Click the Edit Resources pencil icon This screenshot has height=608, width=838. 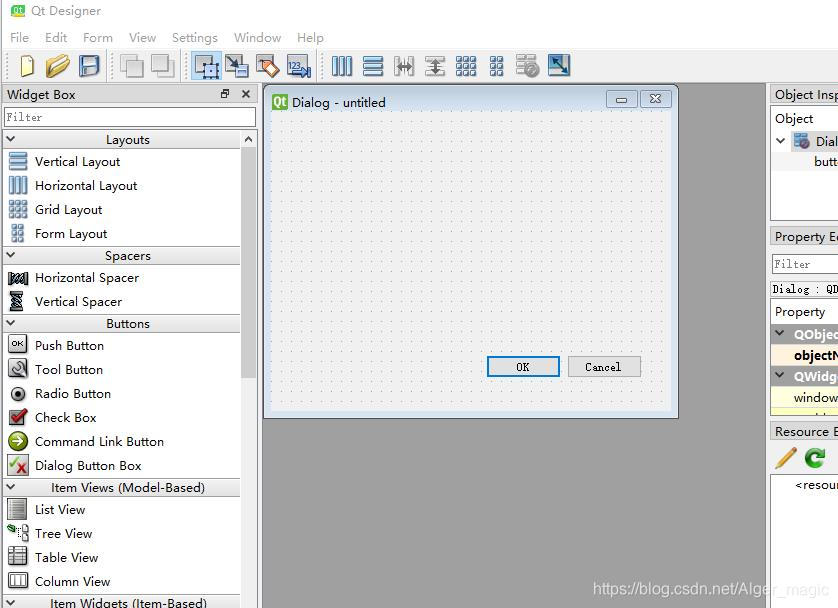click(786, 458)
